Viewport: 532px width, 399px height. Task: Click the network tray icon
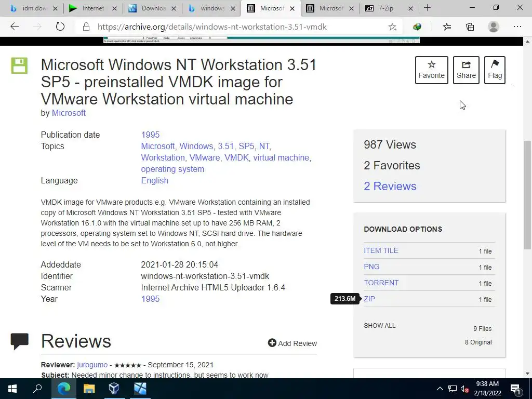453,389
